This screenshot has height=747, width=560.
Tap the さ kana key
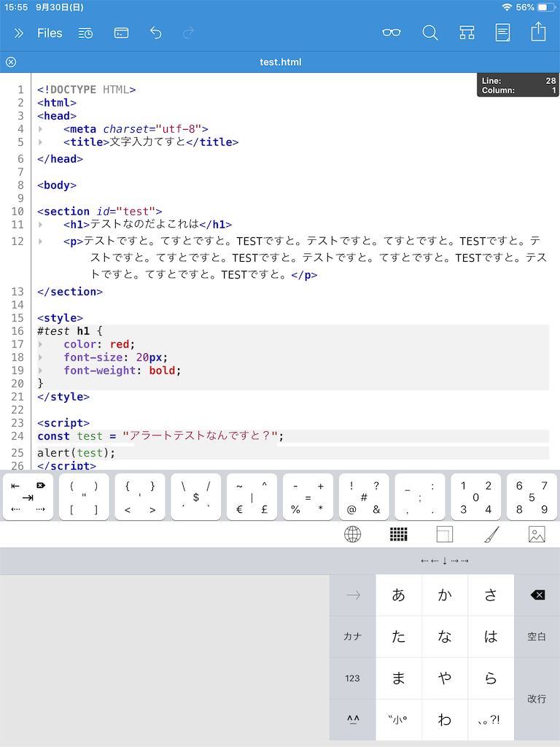(x=491, y=595)
